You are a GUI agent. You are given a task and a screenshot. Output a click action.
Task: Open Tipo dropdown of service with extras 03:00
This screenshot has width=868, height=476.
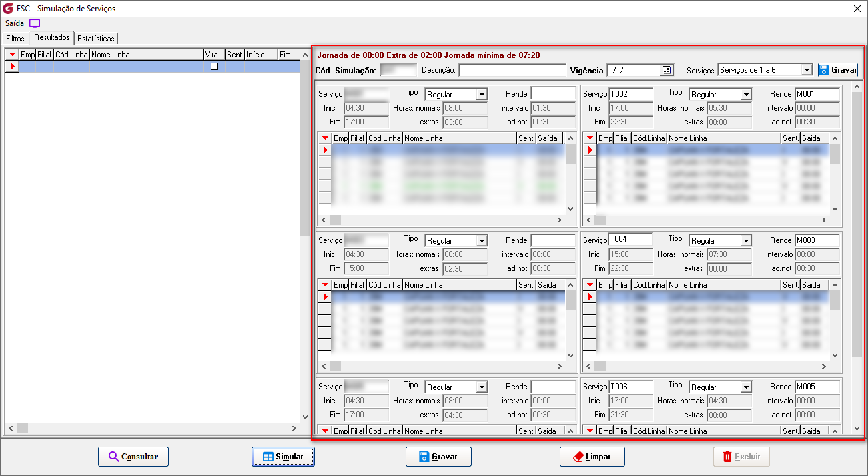tap(482, 95)
